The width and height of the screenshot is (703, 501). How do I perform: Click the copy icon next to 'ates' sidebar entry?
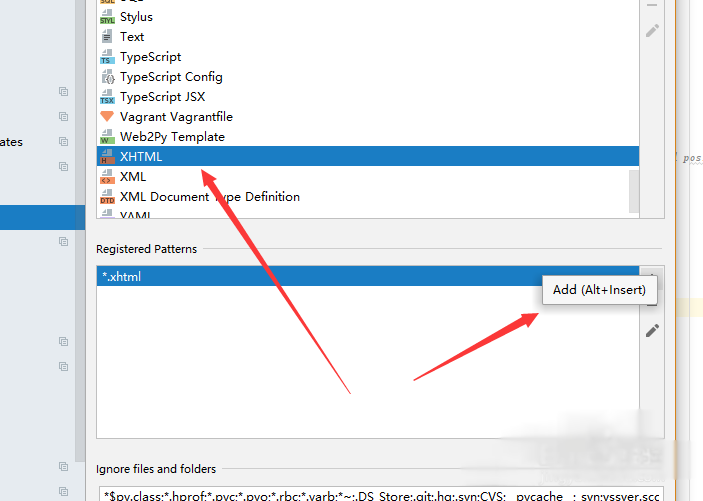(63, 142)
